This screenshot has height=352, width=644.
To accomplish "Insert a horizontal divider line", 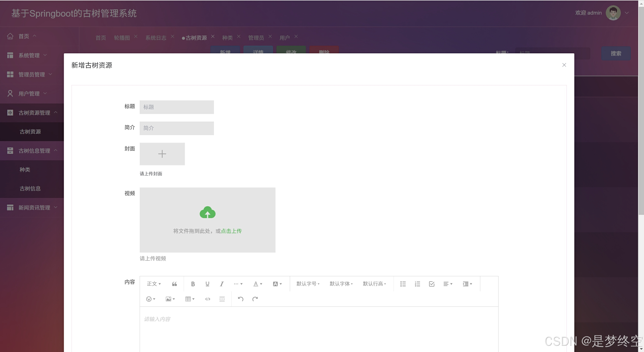I will [x=222, y=299].
